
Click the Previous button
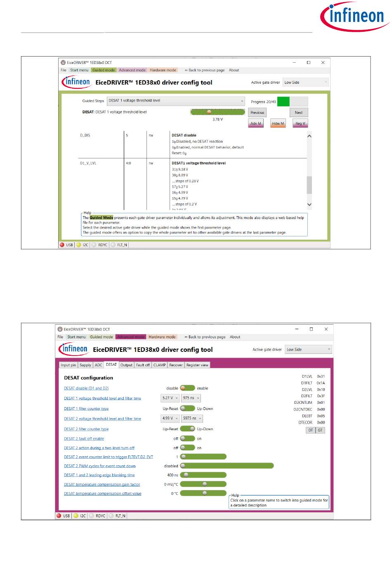click(257, 113)
